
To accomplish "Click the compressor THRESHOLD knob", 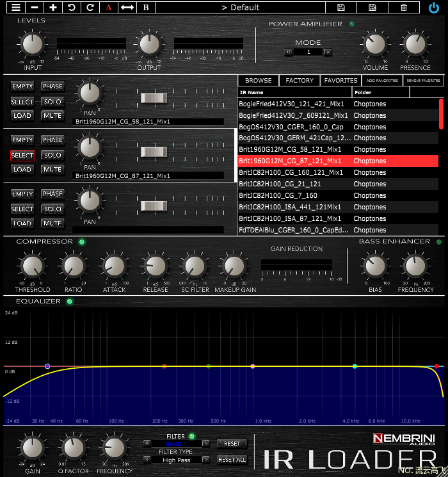I will 32,266.
